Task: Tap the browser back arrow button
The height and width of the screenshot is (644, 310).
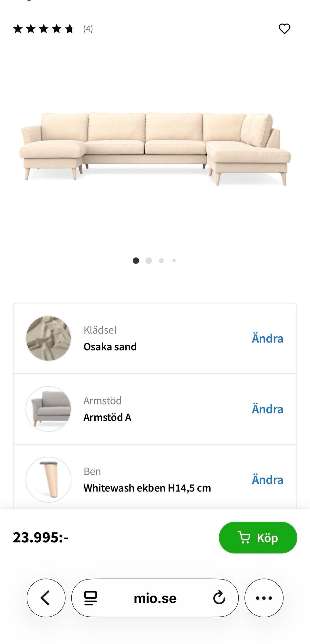Action: click(46, 598)
